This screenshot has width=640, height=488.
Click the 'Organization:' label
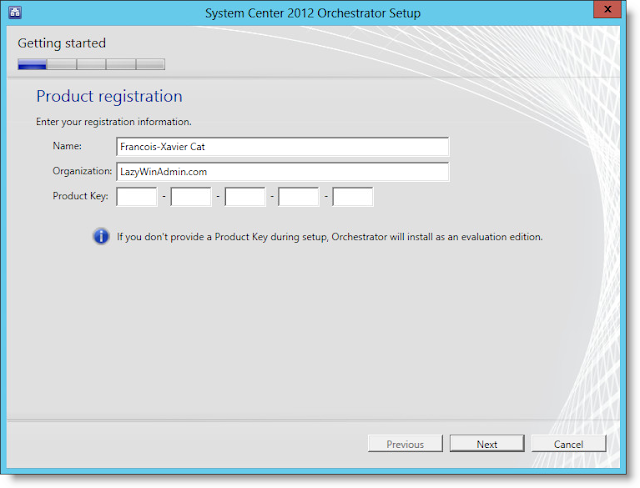(x=82, y=171)
